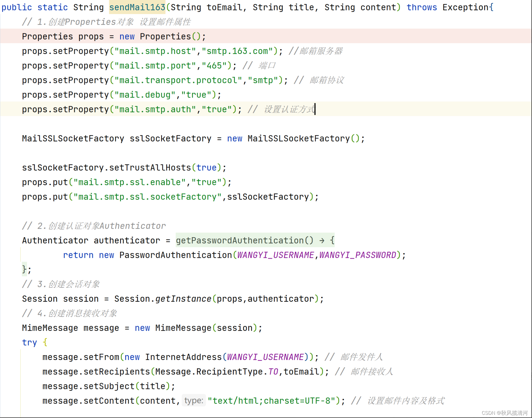The height and width of the screenshot is (418, 532).
Task: Click the closing brace after the PasswordAuthentication return
Action: (24, 269)
